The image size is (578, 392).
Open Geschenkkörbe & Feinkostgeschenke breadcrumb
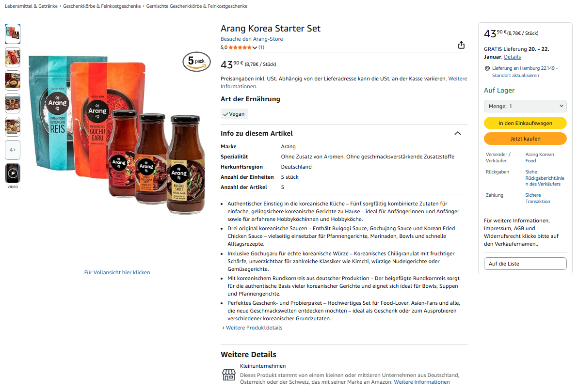coord(102,6)
